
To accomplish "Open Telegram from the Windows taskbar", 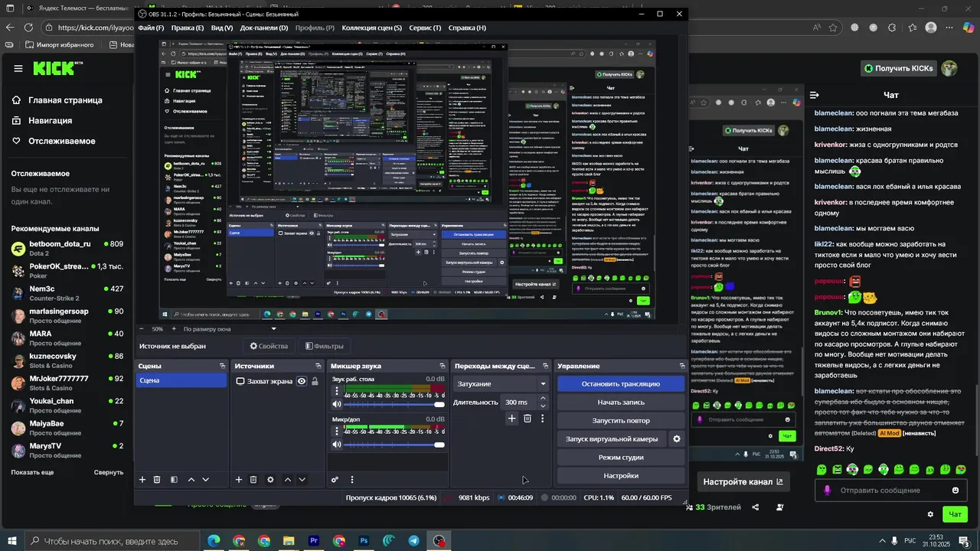I will click(x=414, y=541).
